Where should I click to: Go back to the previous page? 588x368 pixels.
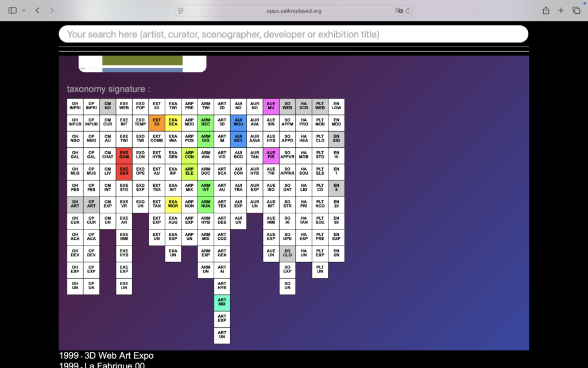37,10
